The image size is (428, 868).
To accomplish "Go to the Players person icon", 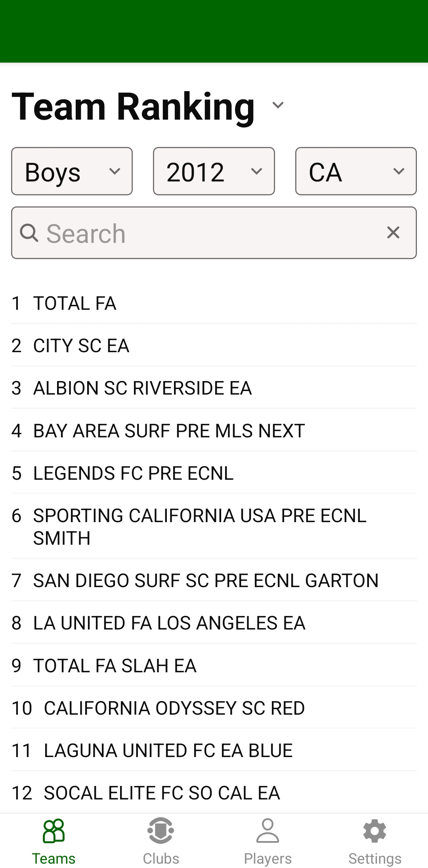I will tap(267, 831).
